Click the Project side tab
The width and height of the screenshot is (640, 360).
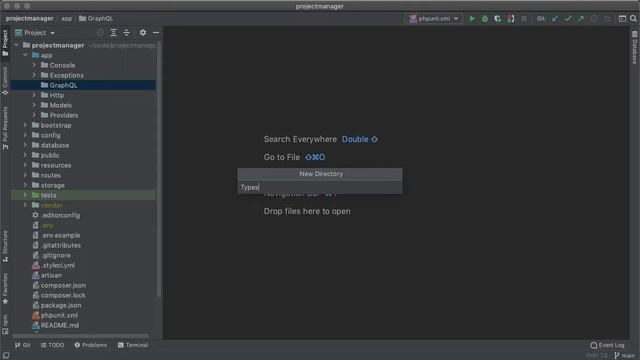[x=5, y=43]
